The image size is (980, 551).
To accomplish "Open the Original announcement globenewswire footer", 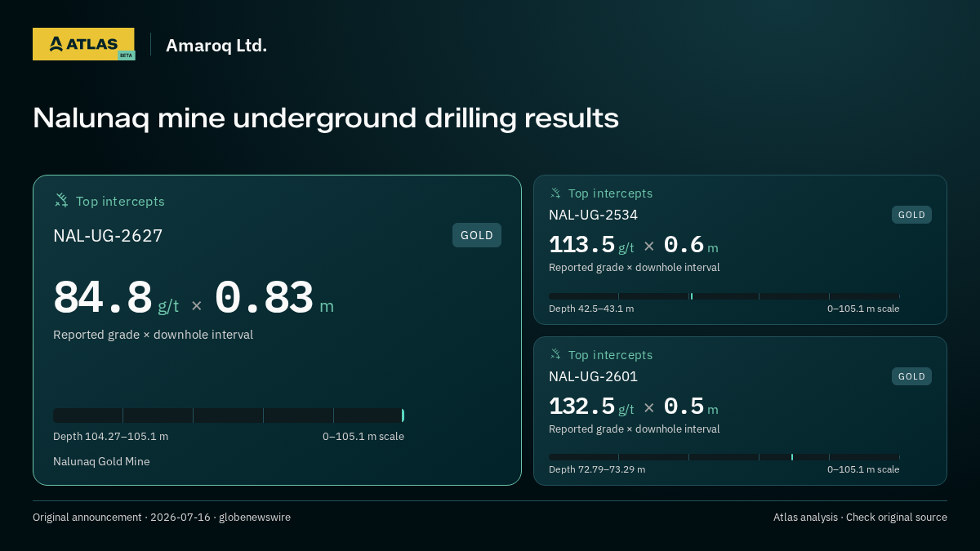I will 162,518.
